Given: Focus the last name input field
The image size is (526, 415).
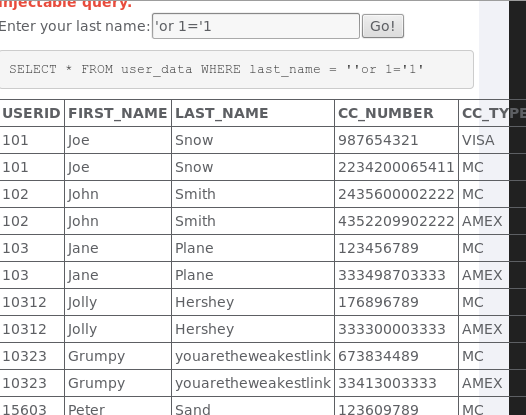Looking at the screenshot, I should click(256, 26).
